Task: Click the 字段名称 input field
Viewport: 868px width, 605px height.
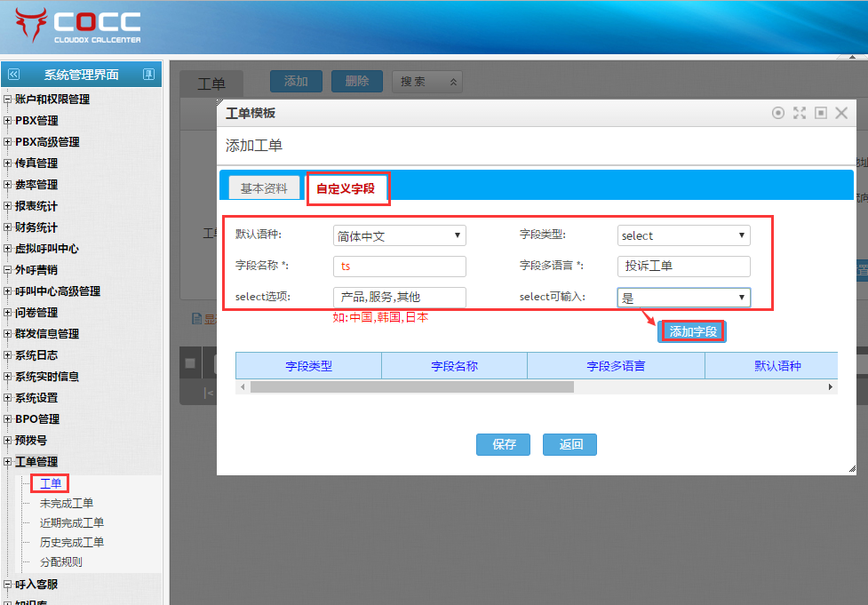Action: (x=399, y=267)
